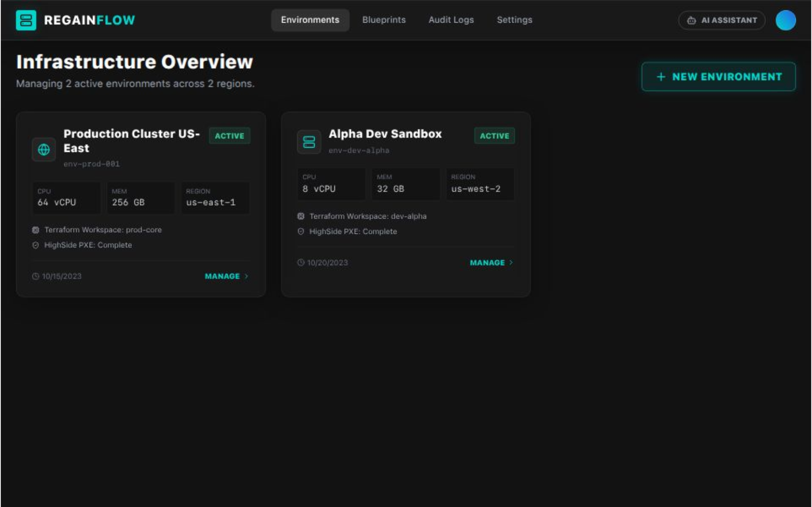The height and width of the screenshot is (507, 812).
Task: Click the server icon on Alpha Dev Sandbox
Action: [309, 142]
